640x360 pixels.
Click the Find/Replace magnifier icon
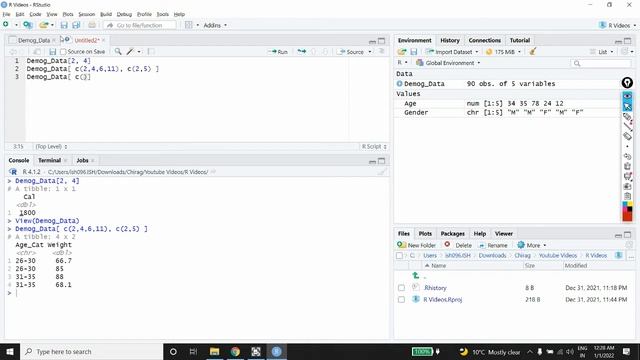coord(118,51)
